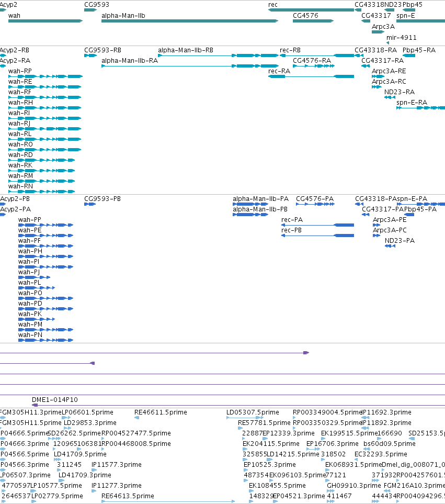Open transcript wah-RK

pos(41,171)
